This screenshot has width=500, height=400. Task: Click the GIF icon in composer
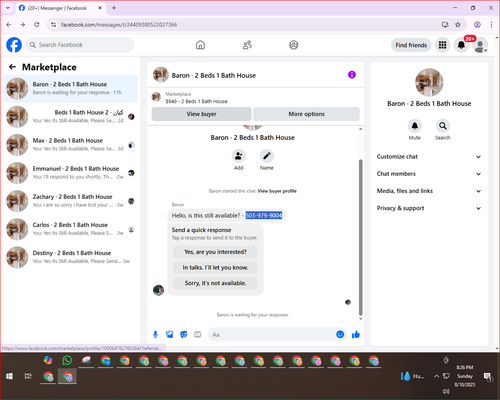[x=198, y=334]
